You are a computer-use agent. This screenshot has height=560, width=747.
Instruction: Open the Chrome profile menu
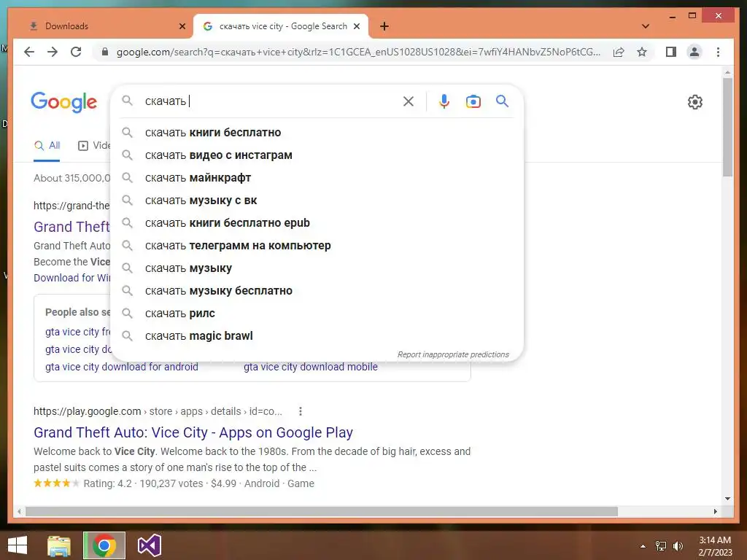(x=694, y=52)
